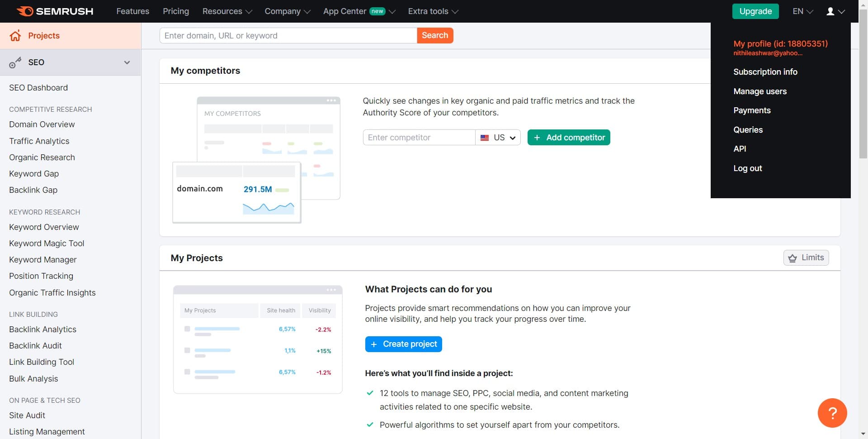Choose Log out in profile menu
Viewport: 868px width, 439px height.
pos(747,168)
